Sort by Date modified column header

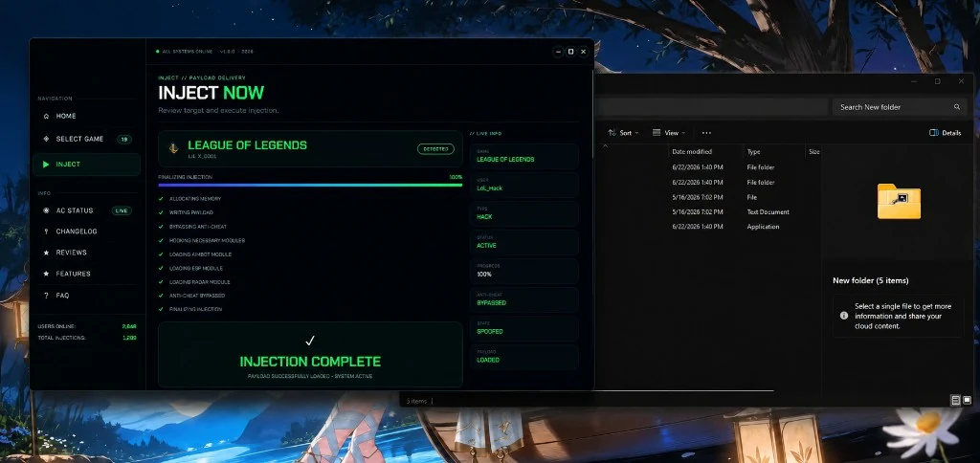point(691,152)
